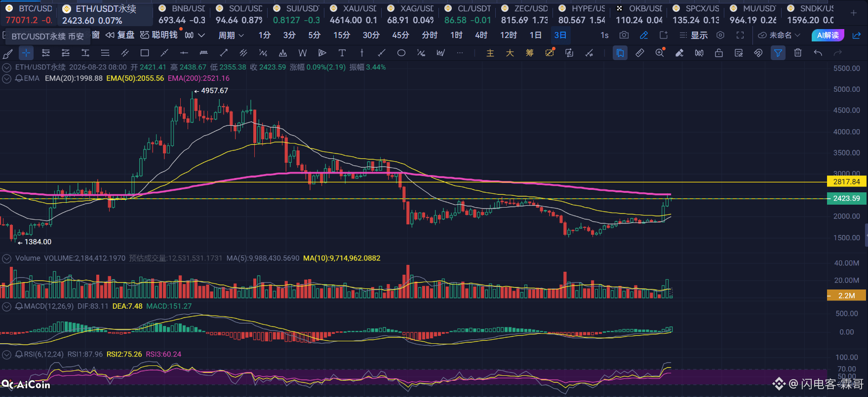This screenshot has width=868, height=397.
Task: Click the EMA(200):2521.16 value
Action: tap(198, 78)
